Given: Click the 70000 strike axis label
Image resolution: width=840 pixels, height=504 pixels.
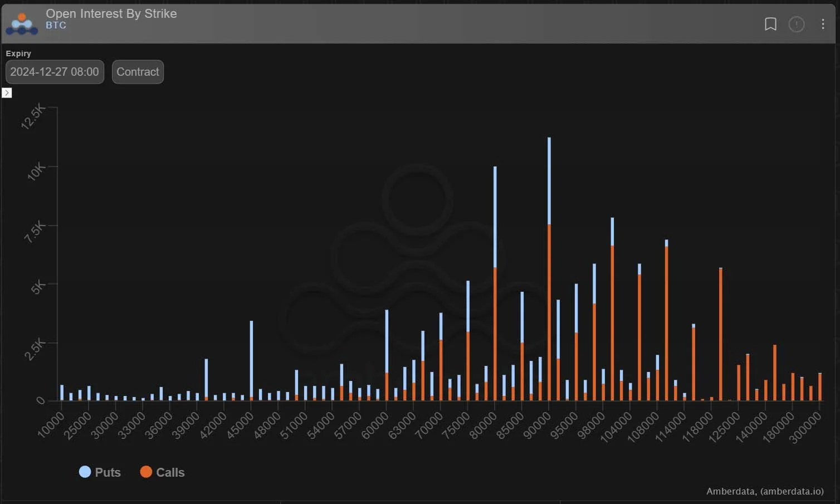Looking at the screenshot, I should pos(429,426).
